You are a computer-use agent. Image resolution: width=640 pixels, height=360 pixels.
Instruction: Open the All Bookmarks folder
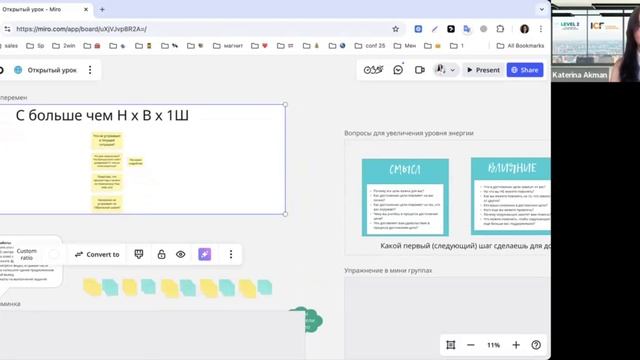(520, 46)
